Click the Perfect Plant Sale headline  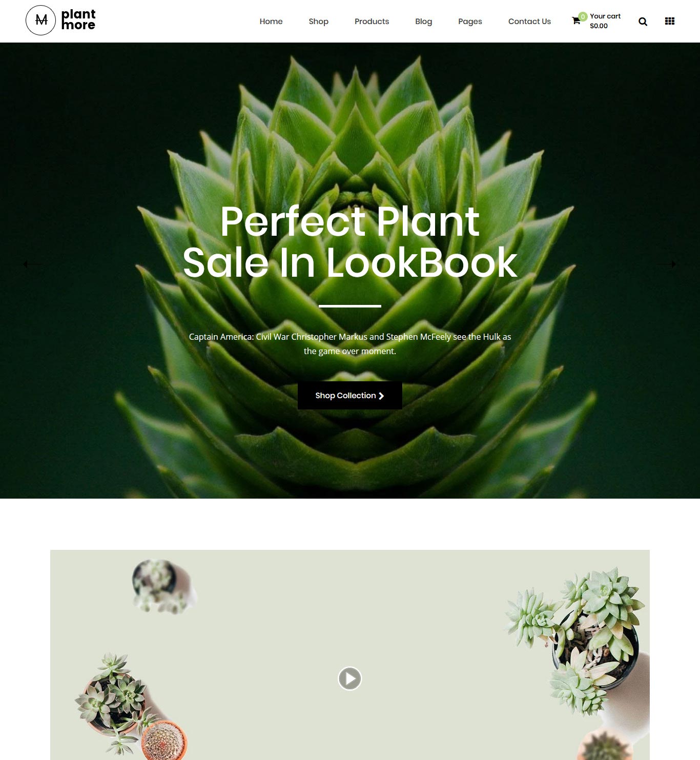(x=350, y=242)
